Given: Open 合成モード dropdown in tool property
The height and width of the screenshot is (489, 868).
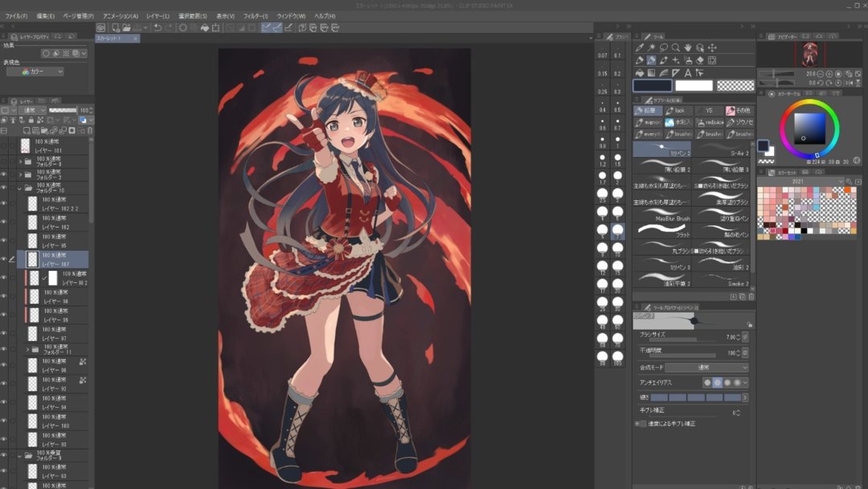Looking at the screenshot, I should (x=707, y=368).
